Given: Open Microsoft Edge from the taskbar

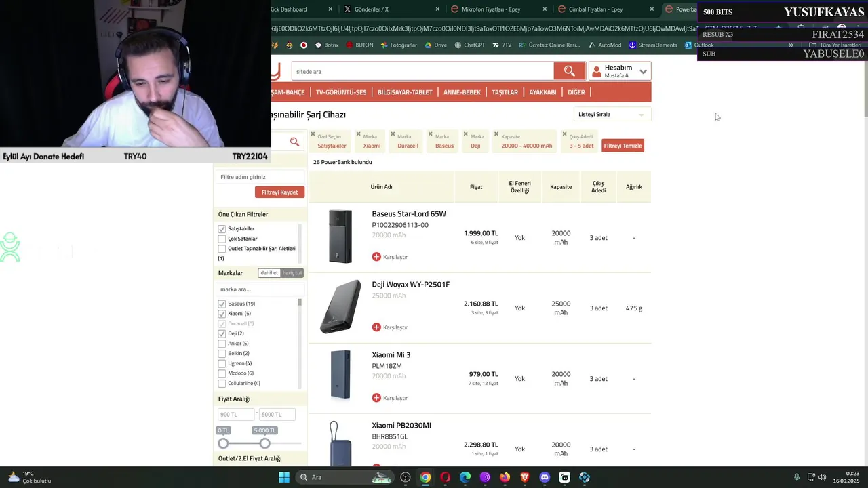Looking at the screenshot, I should point(465,477).
